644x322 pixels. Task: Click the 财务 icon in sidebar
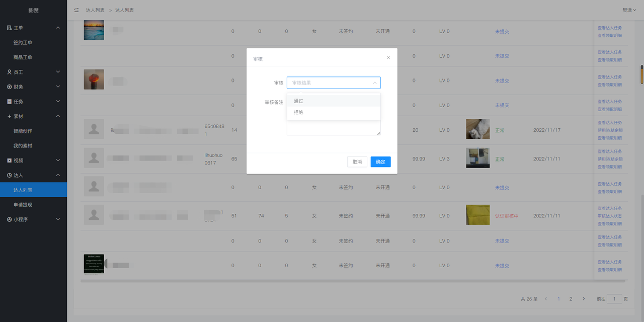pos(9,87)
